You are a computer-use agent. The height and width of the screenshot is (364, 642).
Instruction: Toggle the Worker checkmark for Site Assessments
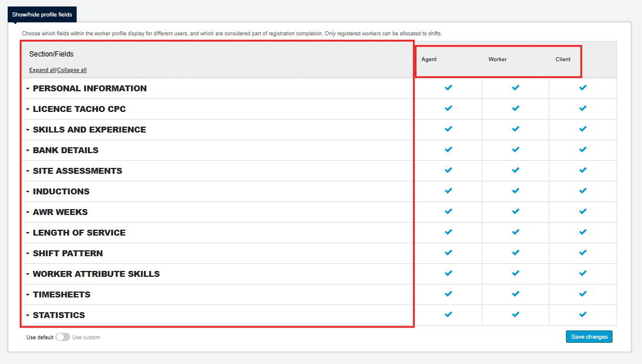coord(515,170)
